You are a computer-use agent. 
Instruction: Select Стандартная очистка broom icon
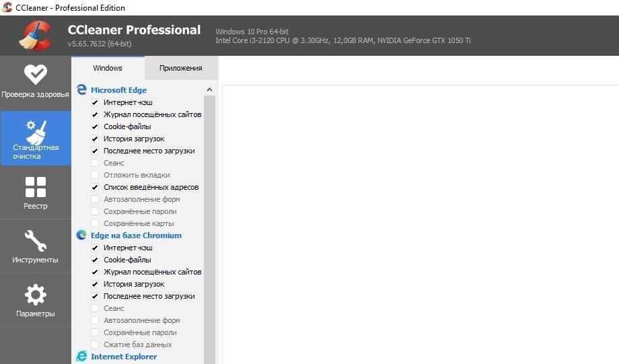coord(36,133)
